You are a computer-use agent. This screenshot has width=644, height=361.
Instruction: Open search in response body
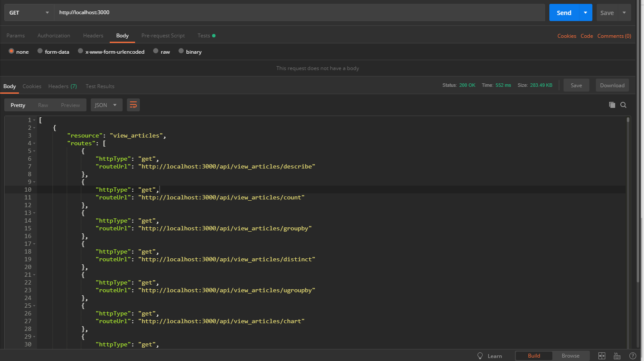[x=623, y=105]
